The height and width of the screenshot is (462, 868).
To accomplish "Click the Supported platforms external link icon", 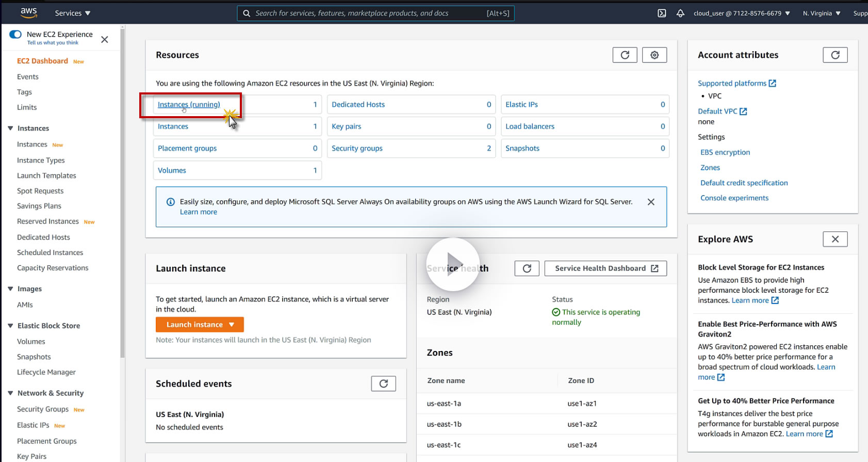I will click(772, 83).
